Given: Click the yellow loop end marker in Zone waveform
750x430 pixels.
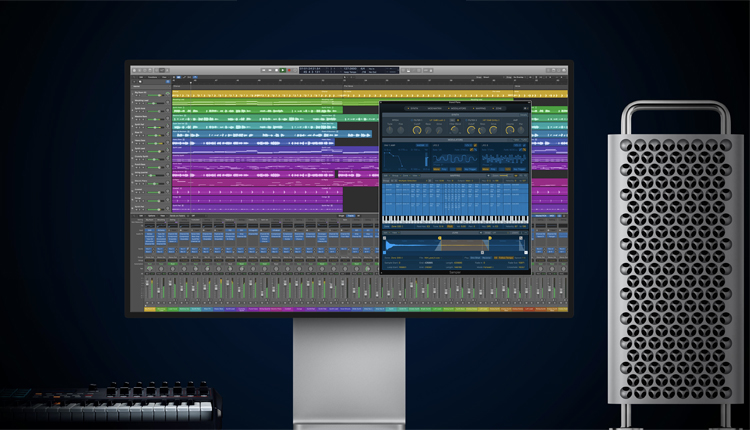Looking at the screenshot, I should pos(490,238).
